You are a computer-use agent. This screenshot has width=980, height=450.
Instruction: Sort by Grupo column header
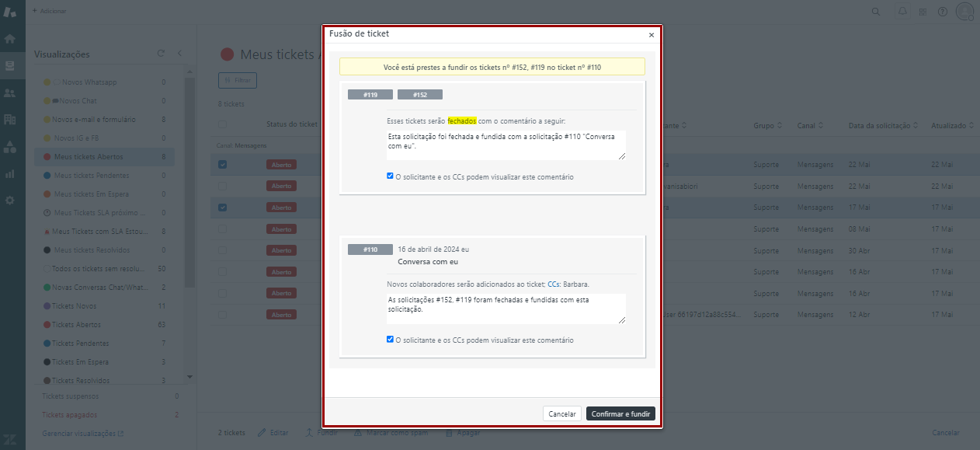coord(767,125)
